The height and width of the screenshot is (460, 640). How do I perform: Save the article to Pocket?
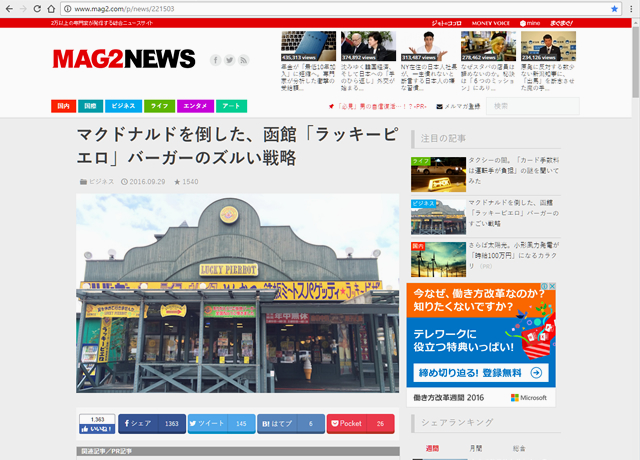[357, 424]
